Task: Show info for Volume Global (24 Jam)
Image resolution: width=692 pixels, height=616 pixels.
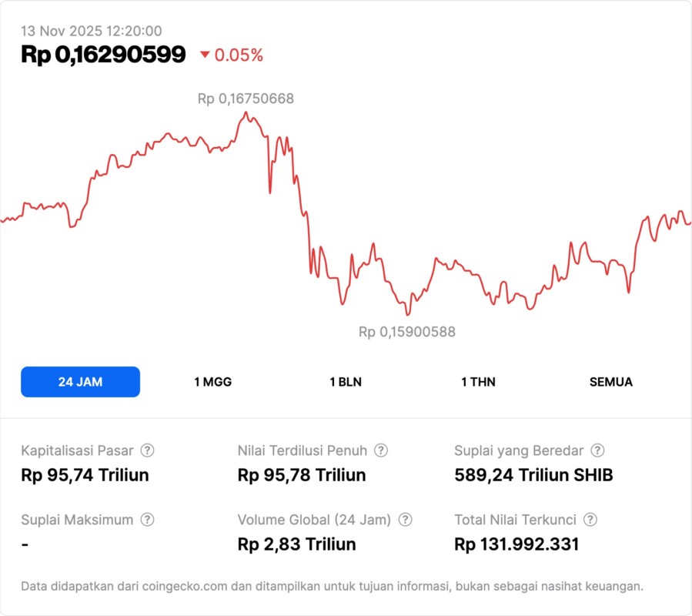Action: pyautogui.click(x=405, y=520)
